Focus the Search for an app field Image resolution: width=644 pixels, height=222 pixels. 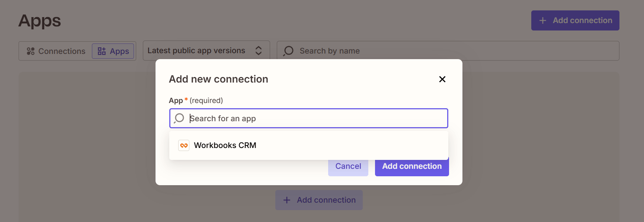316,118
